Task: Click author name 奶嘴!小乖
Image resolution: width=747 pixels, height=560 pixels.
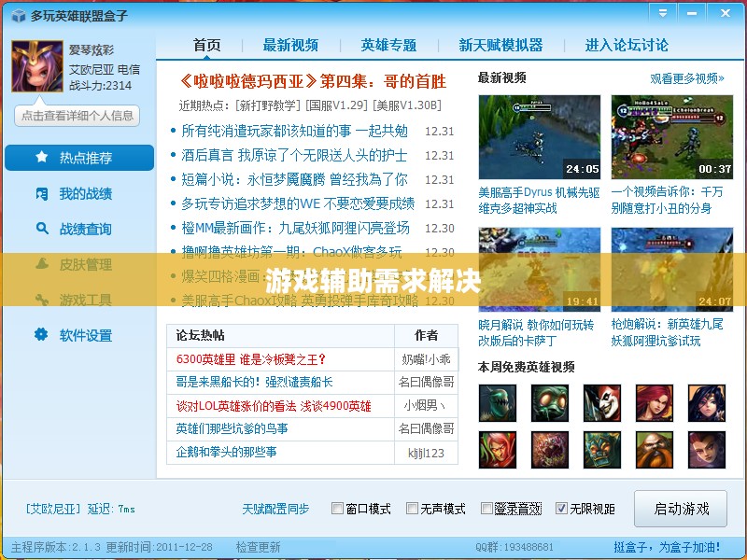Action: pyautogui.click(x=426, y=359)
